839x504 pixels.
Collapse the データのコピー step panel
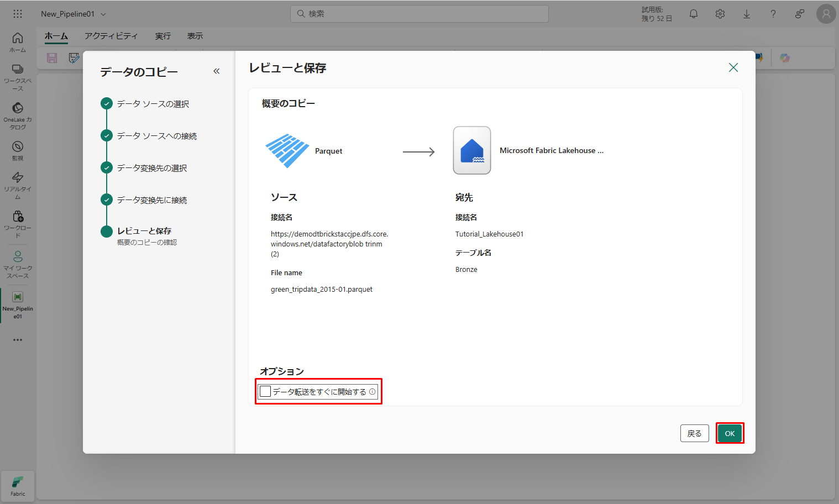217,71
